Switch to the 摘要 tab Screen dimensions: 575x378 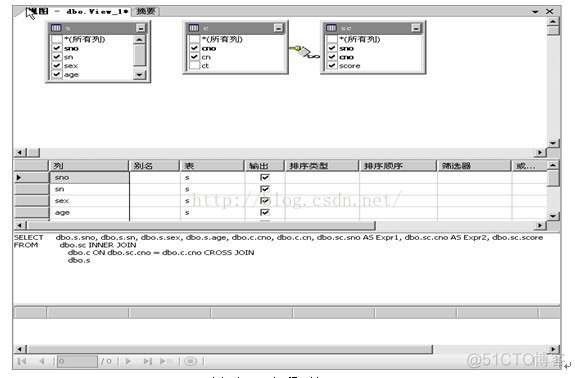click(x=146, y=12)
